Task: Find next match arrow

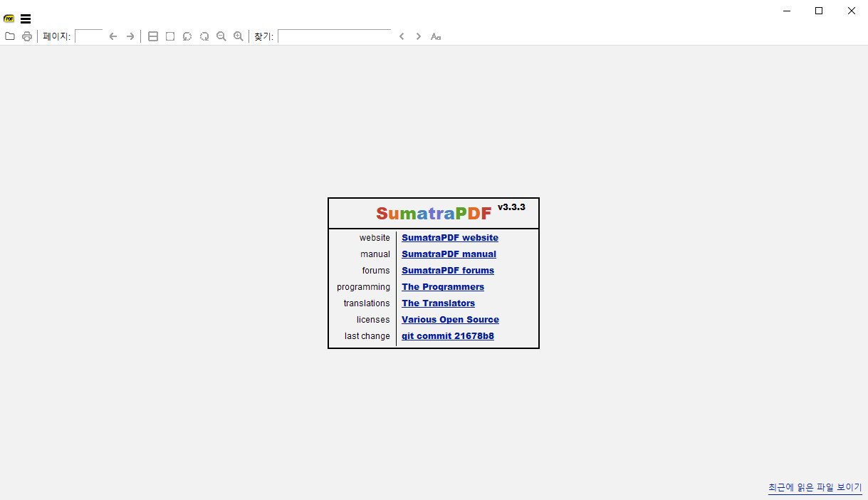Action: (x=419, y=36)
